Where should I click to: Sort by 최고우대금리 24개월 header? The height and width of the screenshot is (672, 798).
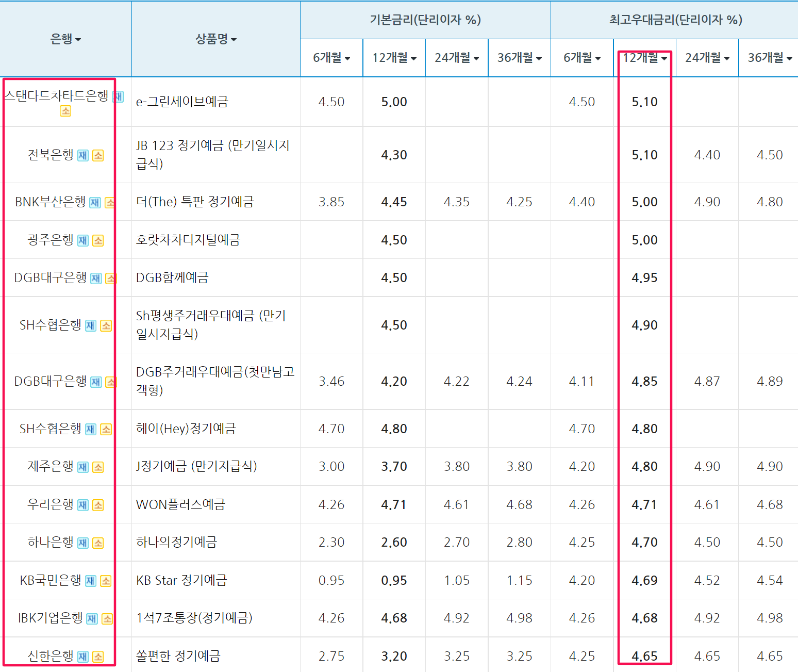pyautogui.click(x=707, y=58)
